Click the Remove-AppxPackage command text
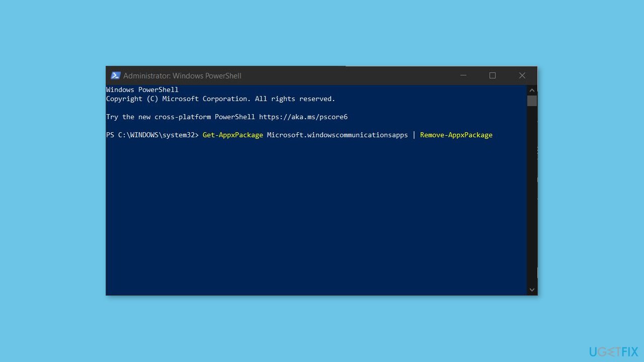Screen dimensions: 644x362 coord(456,135)
